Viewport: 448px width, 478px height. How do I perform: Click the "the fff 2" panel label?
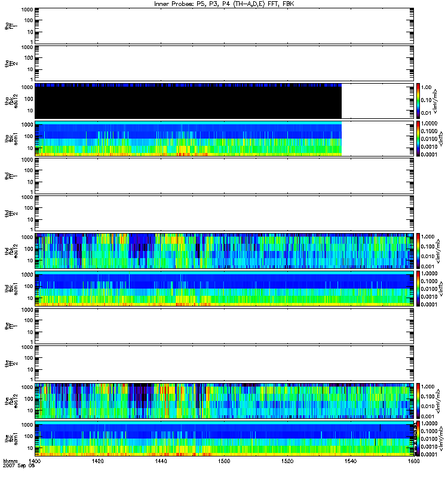coord(11,363)
